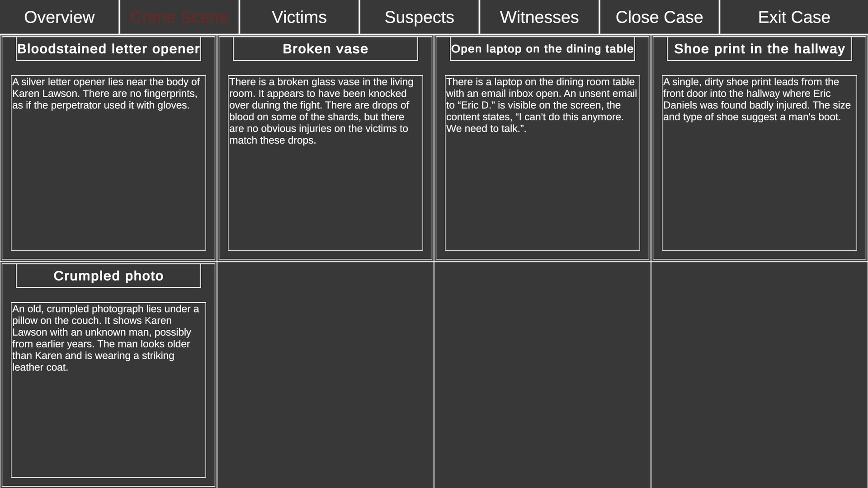Click Shoe print in the hallway heading

point(759,49)
